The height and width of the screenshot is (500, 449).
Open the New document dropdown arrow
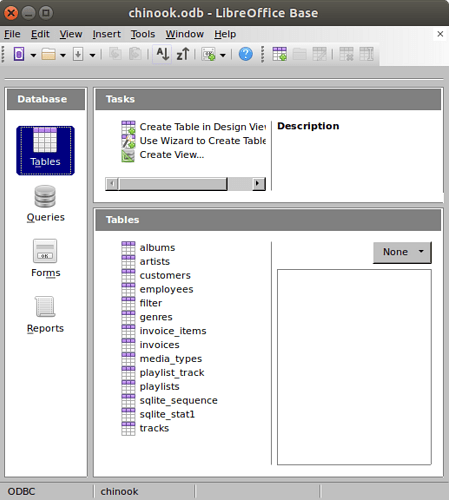point(33,55)
